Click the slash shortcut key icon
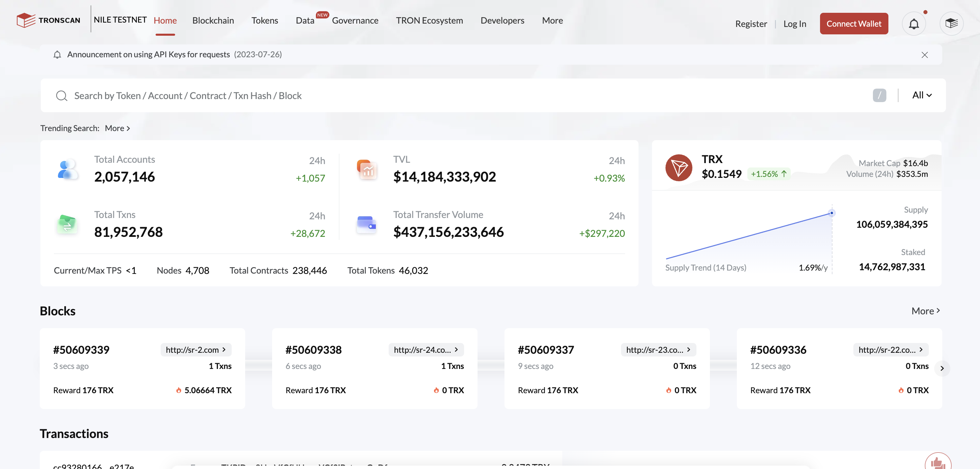This screenshot has height=469, width=980. coord(879,95)
